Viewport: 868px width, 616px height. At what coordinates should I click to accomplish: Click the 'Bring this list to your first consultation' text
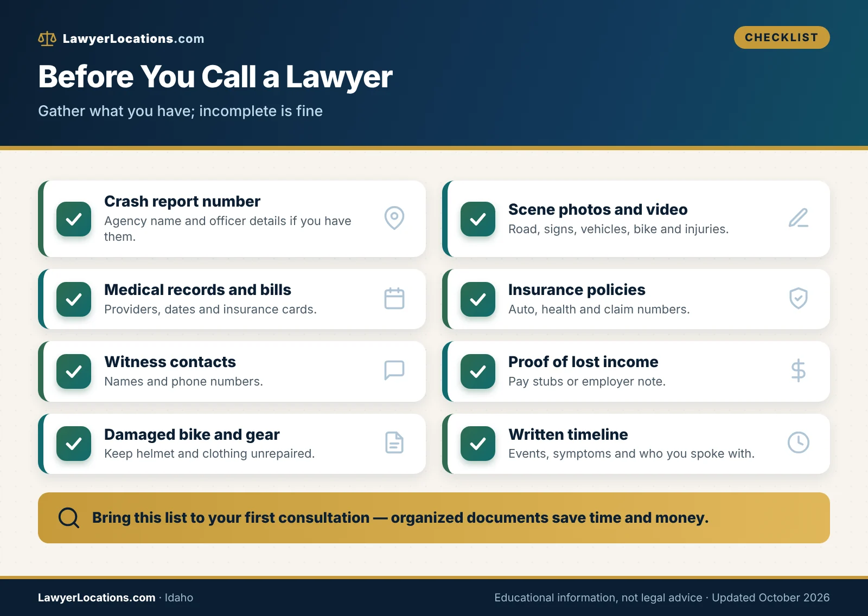[231, 518]
